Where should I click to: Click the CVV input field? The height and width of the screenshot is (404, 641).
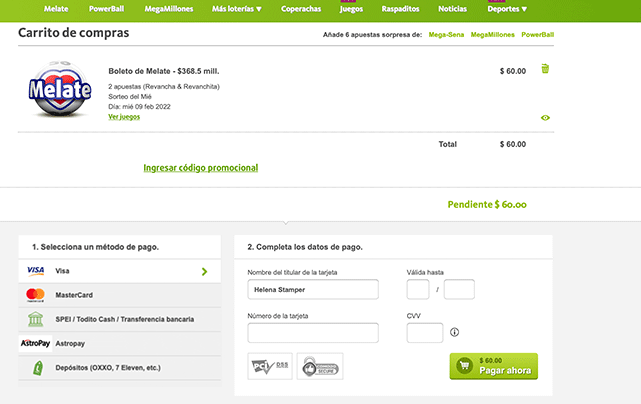425,333
